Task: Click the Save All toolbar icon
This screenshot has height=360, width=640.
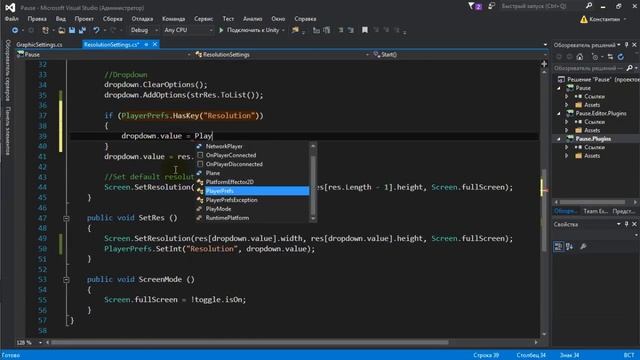Action: 82,30
